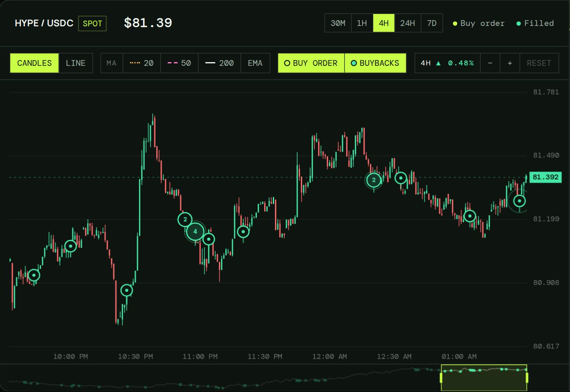
Task: Click the Buy order legend item
Action: coord(479,23)
